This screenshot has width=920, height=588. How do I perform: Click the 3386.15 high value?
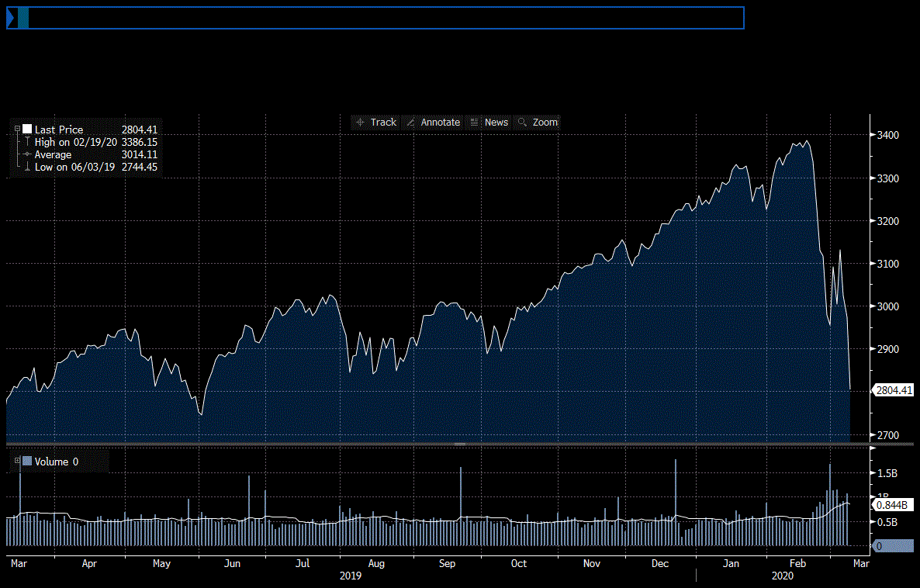pos(140,142)
